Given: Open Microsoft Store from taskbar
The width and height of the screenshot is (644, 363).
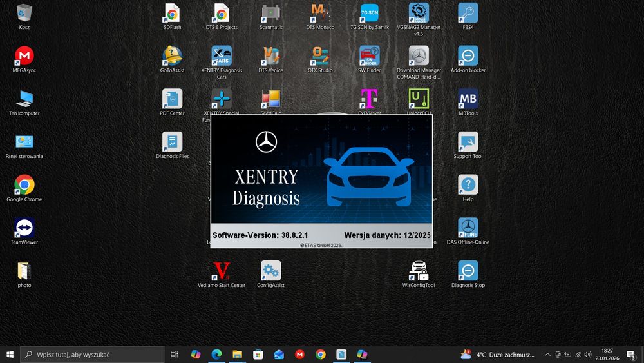Looking at the screenshot, I should 258,355.
